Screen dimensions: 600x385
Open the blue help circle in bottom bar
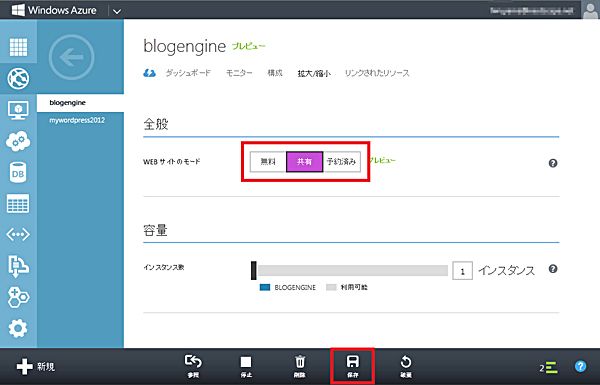580,367
